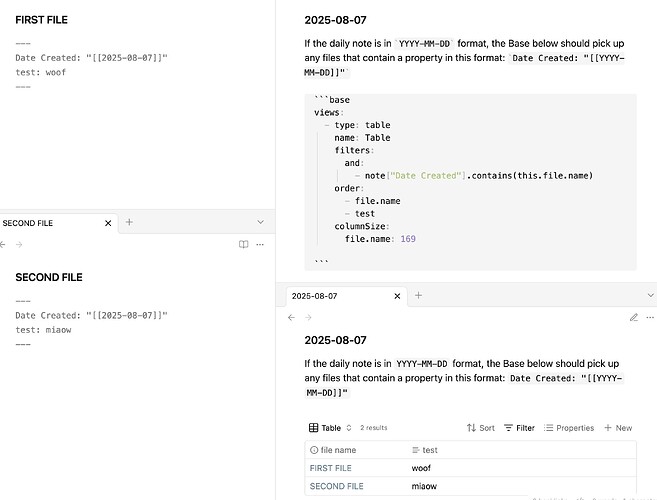The image size is (657, 500).
Task: Open more options menu for 2025-08-07 note
Action: [648, 317]
